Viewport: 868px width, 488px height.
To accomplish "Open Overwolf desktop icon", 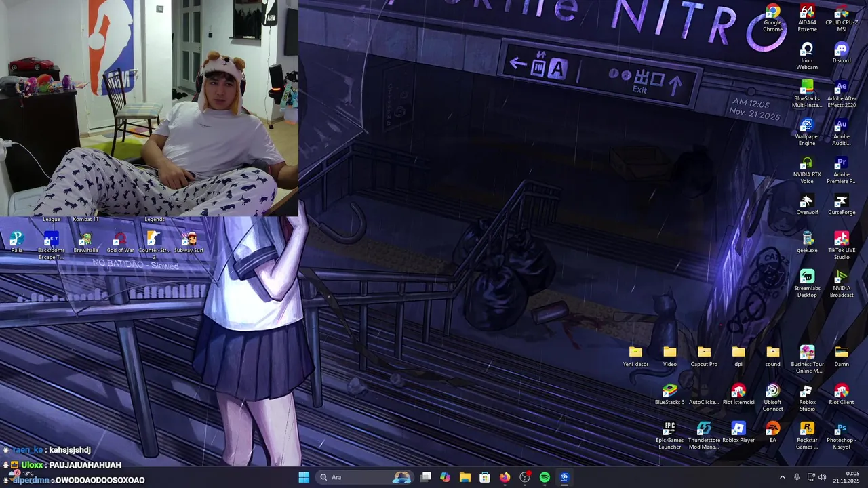I will 807,205.
